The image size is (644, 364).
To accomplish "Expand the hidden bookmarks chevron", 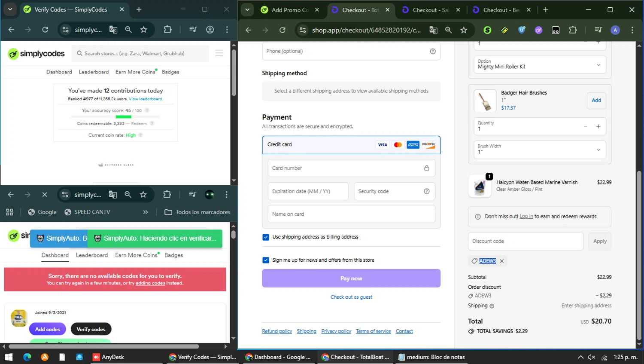I will 146,212.
